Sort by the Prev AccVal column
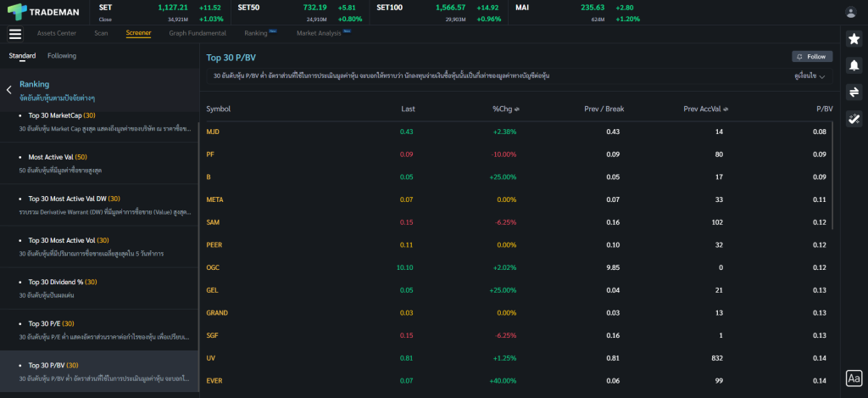 pyautogui.click(x=707, y=109)
